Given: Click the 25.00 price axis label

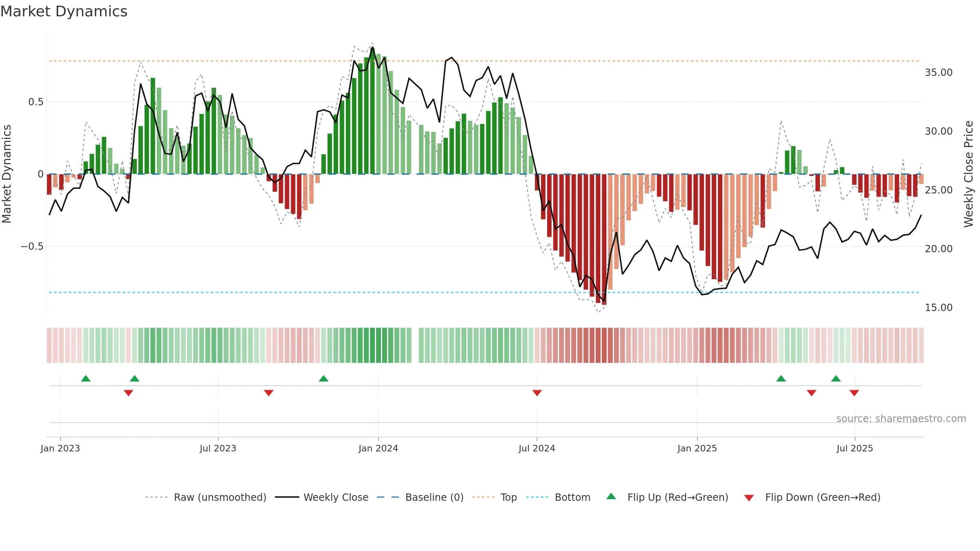Looking at the screenshot, I should [x=938, y=190].
